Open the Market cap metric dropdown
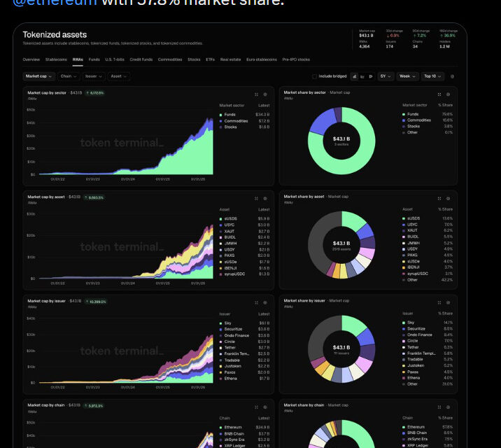The width and height of the screenshot is (501, 448). (38, 76)
